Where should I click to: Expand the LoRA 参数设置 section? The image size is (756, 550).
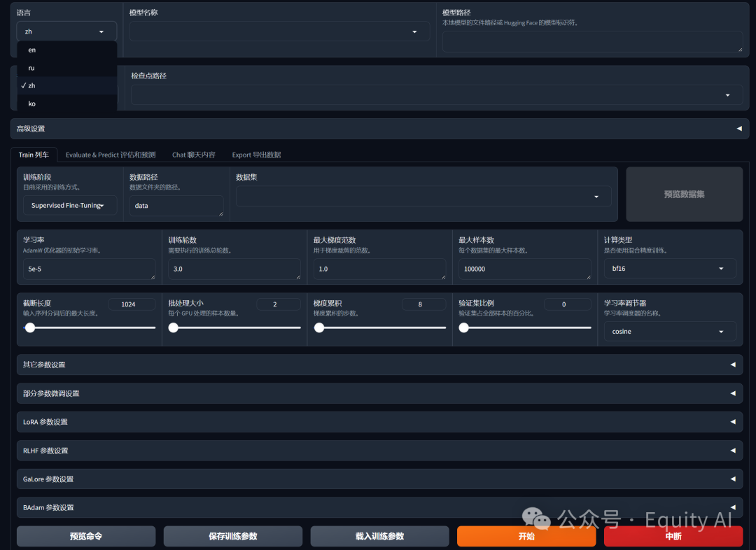pyautogui.click(x=379, y=422)
